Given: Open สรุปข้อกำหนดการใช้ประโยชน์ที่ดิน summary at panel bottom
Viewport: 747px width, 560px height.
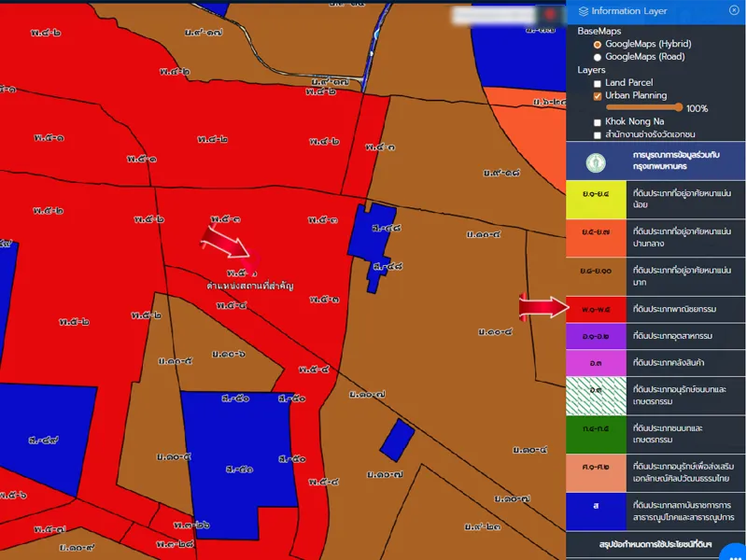Looking at the screenshot, I should pos(655,543).
